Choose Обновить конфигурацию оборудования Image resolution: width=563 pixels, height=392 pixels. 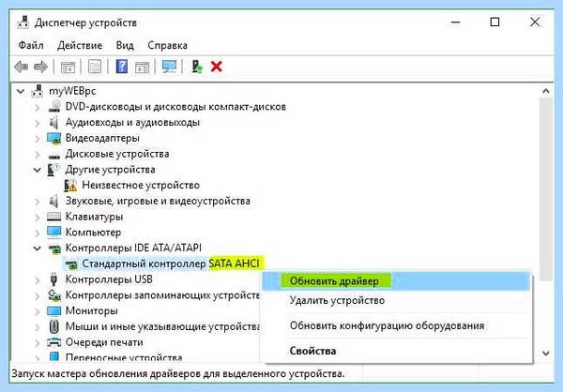tap(396, 325)
